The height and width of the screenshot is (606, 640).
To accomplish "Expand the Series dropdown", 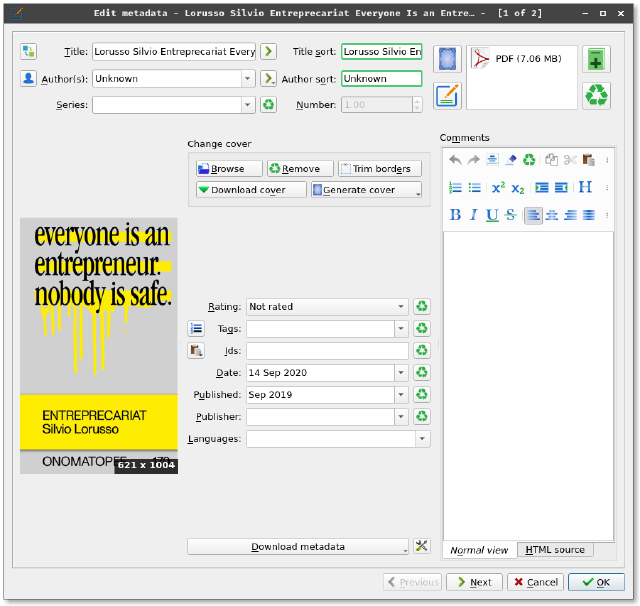I will 247,105.
